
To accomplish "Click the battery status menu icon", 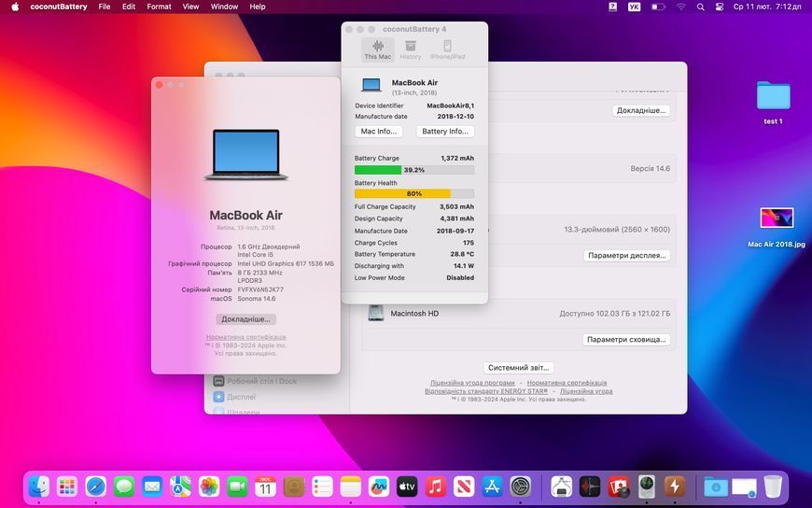I will 658,7.
